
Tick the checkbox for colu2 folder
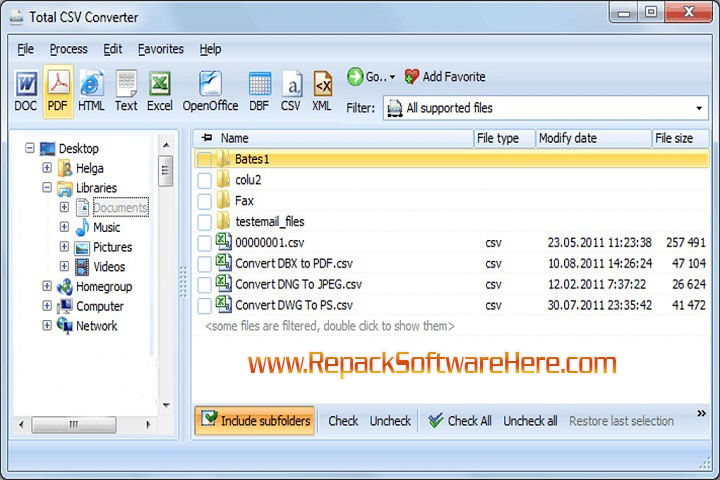[x=204, y=180]
